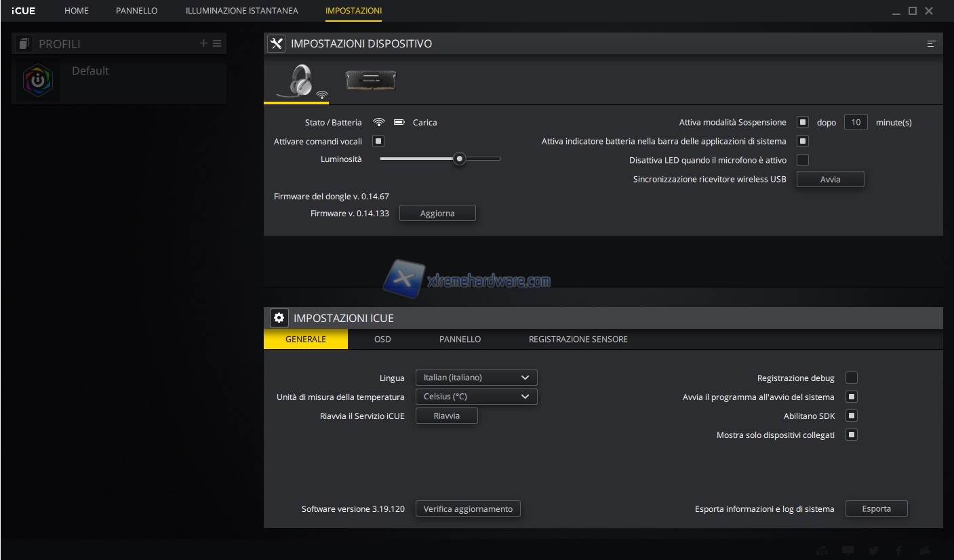Viewport: 954px width, 560px height.
Task: Select the RAM memory module device
Action: [370, 80]
